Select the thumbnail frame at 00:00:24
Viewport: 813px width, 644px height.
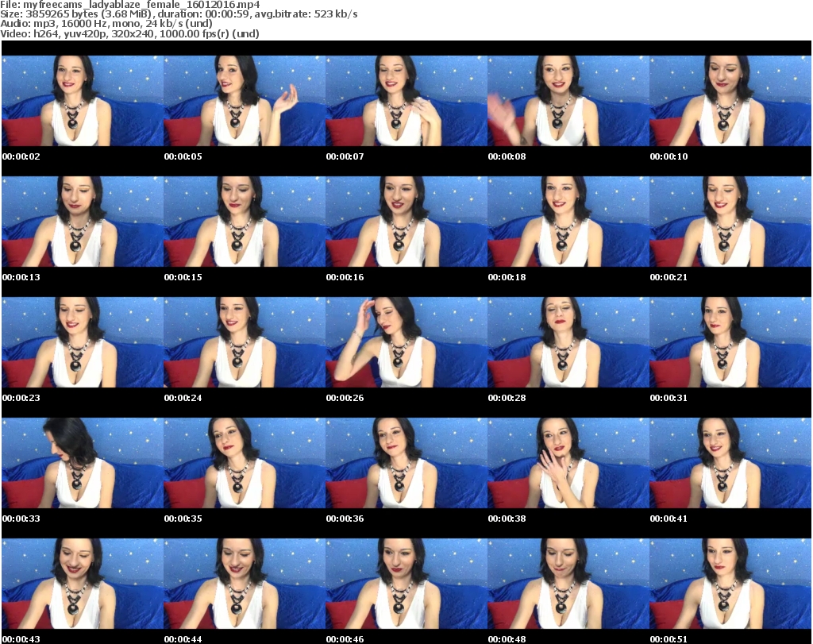[245, 342]
